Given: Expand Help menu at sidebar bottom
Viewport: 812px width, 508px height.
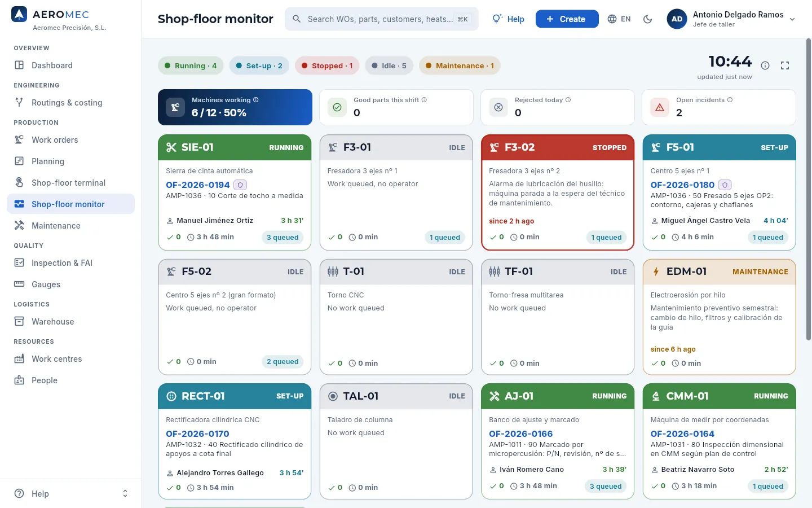Looking at the screenshot, I should [x=71, y=493].
